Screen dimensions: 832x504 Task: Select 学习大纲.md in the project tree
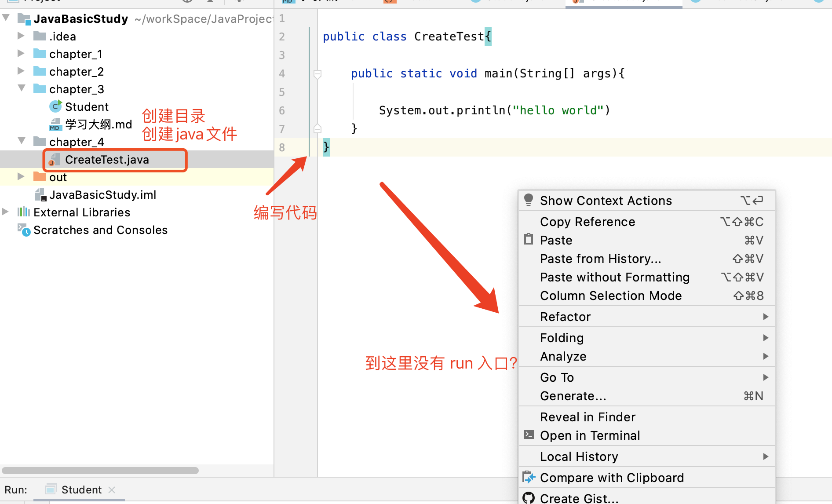click(99, 124)
